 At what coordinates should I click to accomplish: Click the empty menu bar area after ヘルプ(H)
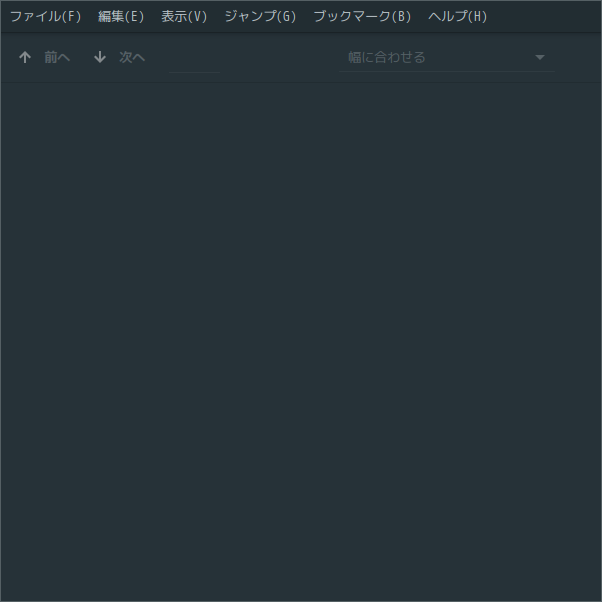(x=546, y=17)
